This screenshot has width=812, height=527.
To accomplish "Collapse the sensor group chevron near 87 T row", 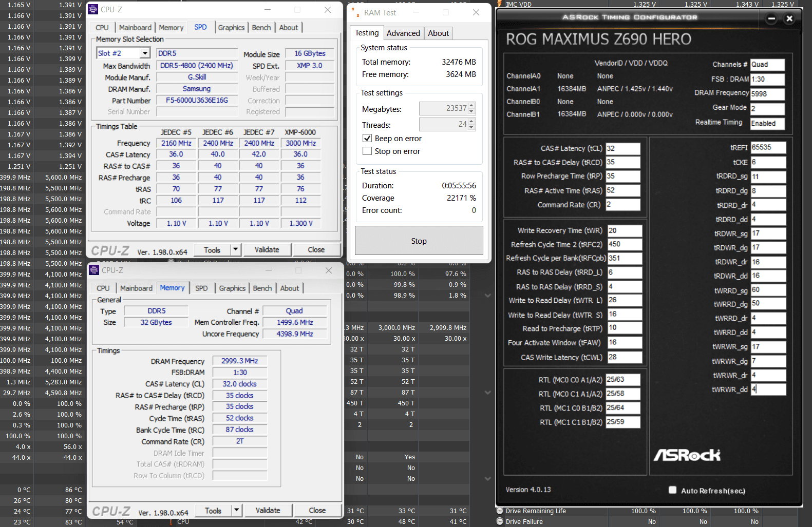I will tap(487, 393).
